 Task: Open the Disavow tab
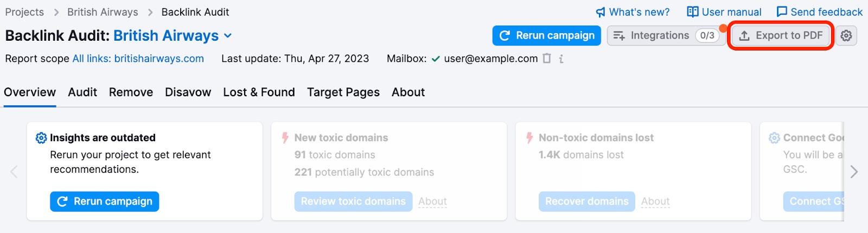click(x=188, y=92)
